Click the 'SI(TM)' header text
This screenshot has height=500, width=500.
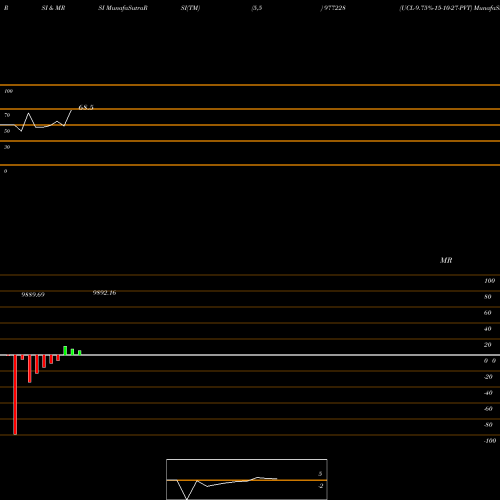tap(190, 8)
